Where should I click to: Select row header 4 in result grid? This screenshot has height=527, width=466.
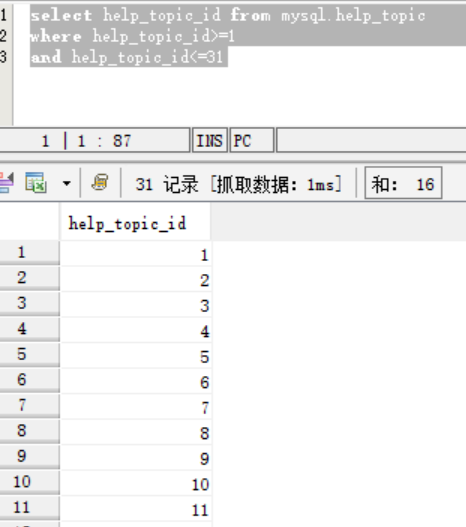tap(30, 329)
